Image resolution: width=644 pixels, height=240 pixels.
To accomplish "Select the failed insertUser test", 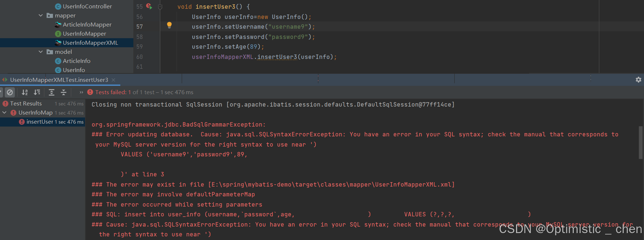I will pos(43,122).
